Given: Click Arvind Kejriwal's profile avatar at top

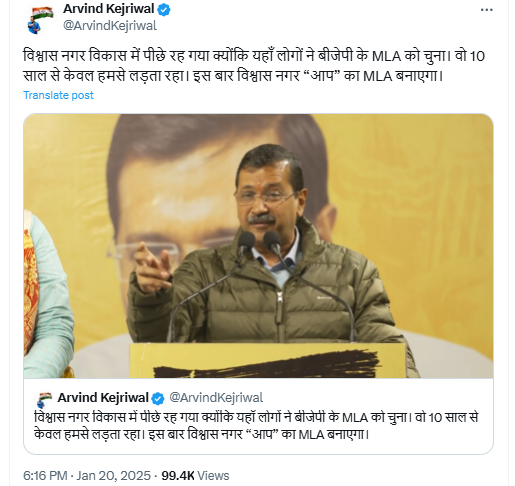Looking at the screenshot, I should point(40,19).
